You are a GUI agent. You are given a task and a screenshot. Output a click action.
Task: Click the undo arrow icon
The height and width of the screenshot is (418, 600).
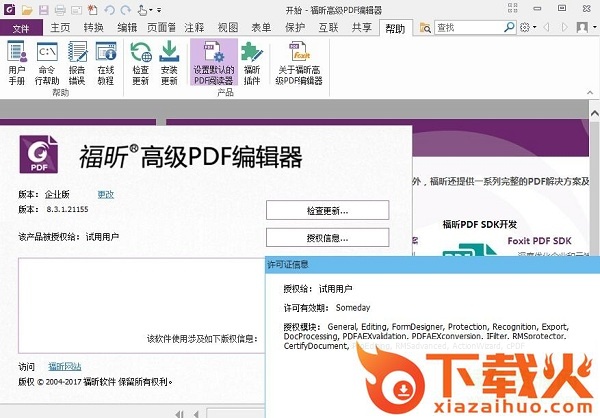[109, 10]
